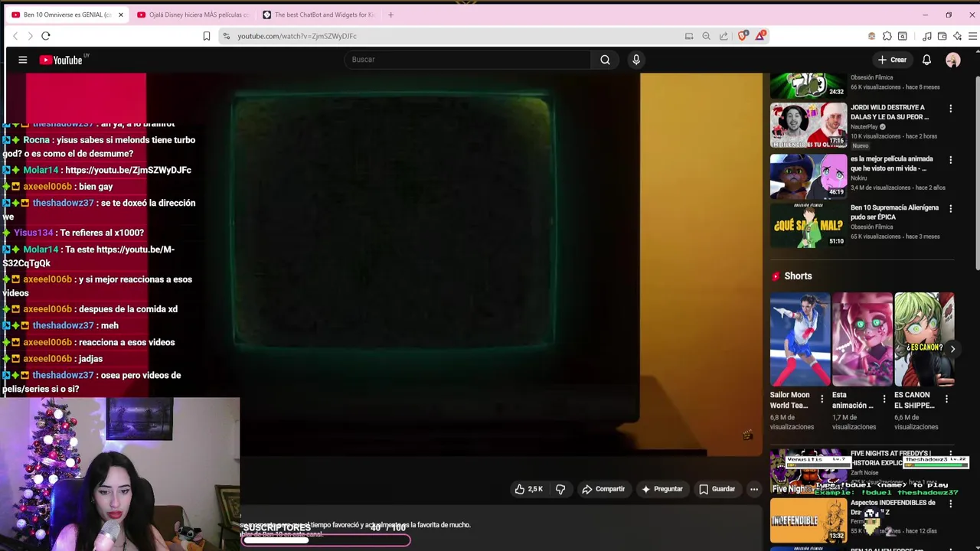Open options for Aspectos INDEFENDIBLES video
Image resolution: width=980 pixels, height=551 pixels.
951,504
